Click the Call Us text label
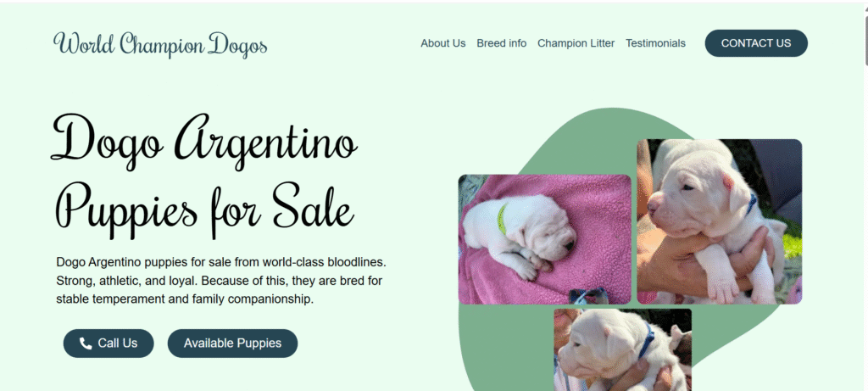 pyautogui.click(x=117, y=344)
